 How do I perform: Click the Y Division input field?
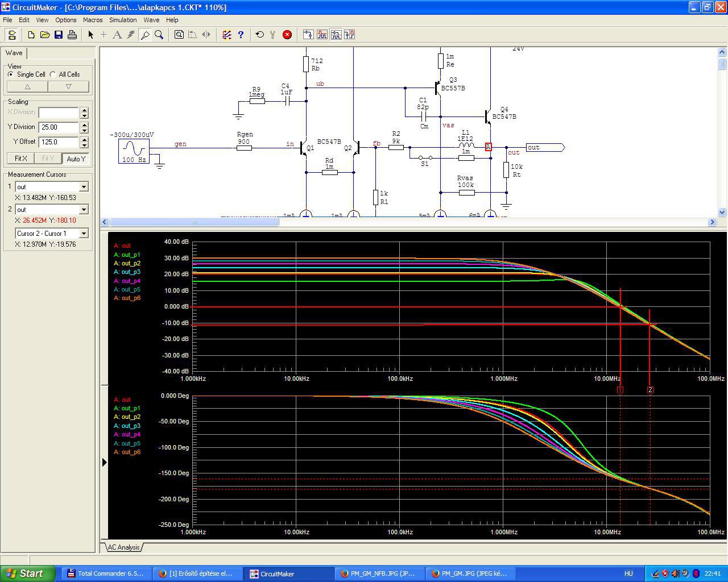tap(58, 127)
